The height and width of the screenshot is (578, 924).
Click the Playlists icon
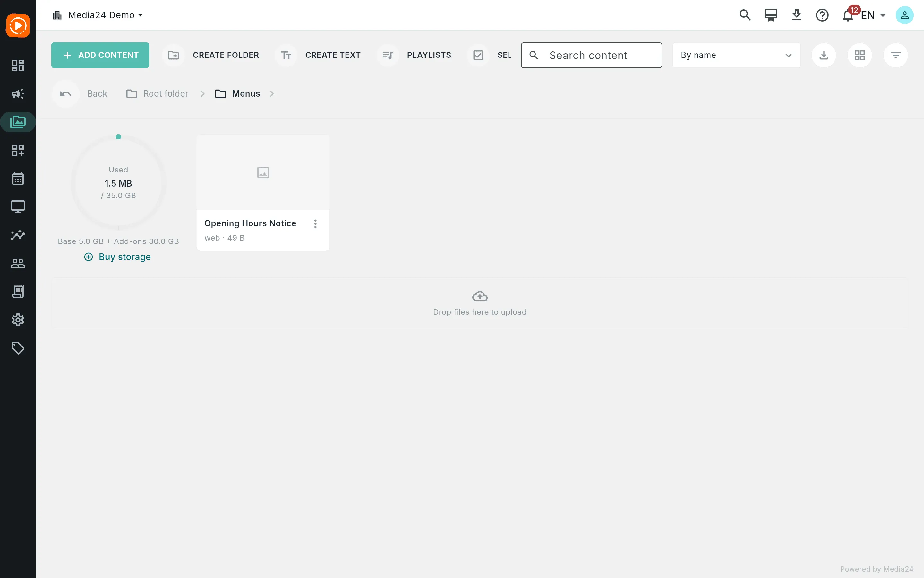388,56
